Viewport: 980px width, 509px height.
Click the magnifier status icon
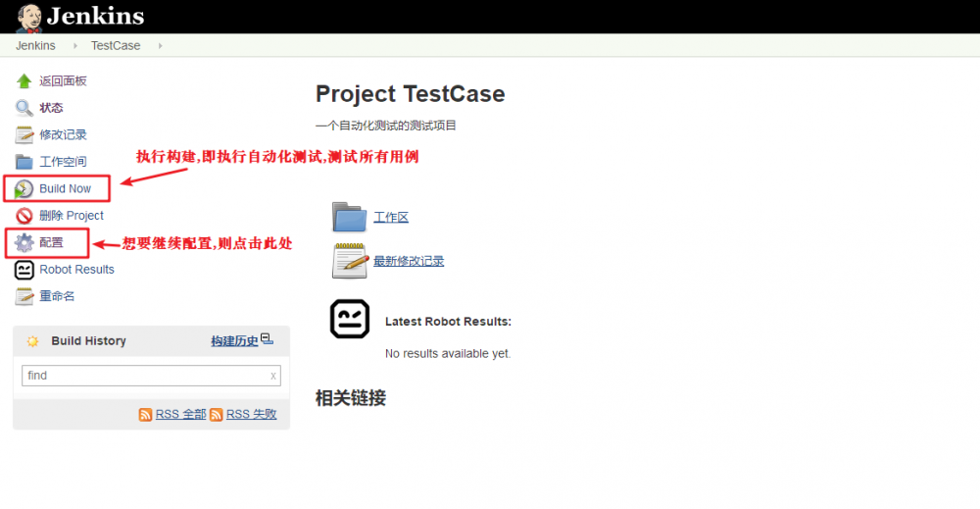tap(24, 108)
